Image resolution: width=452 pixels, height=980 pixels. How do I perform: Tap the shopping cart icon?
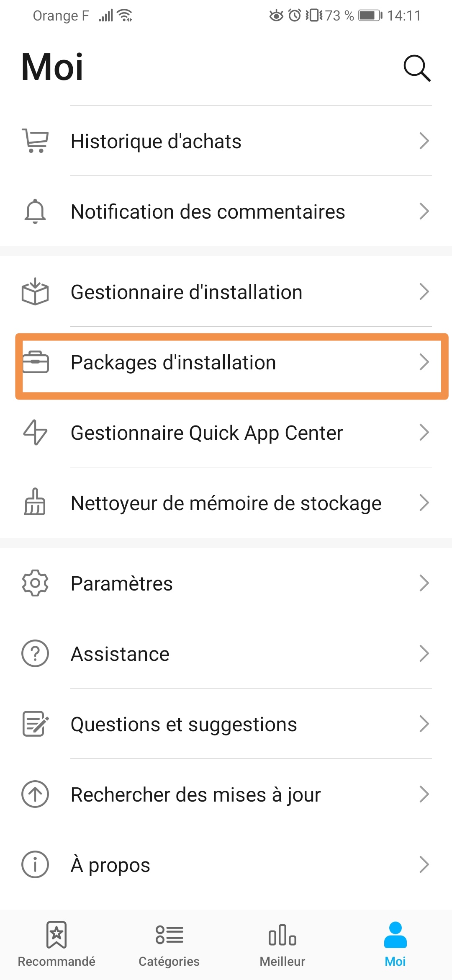tap(35, 141)
